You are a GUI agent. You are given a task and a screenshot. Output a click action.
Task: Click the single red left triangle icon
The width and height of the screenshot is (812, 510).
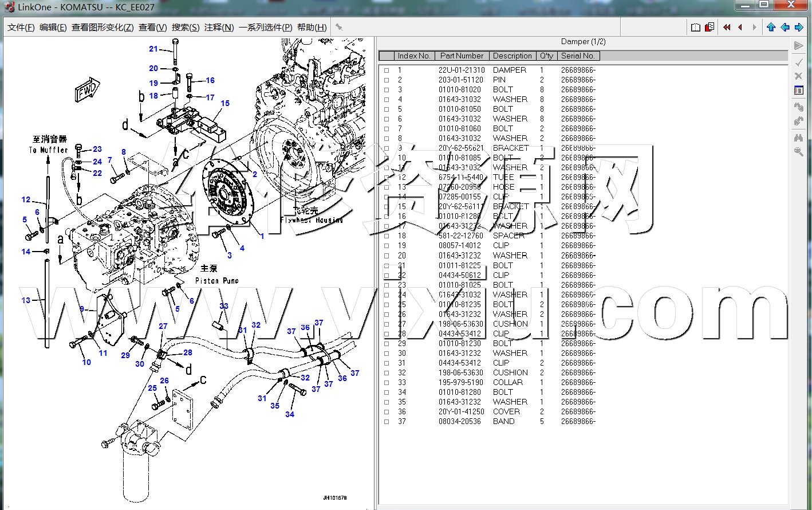tap(740, 27)
